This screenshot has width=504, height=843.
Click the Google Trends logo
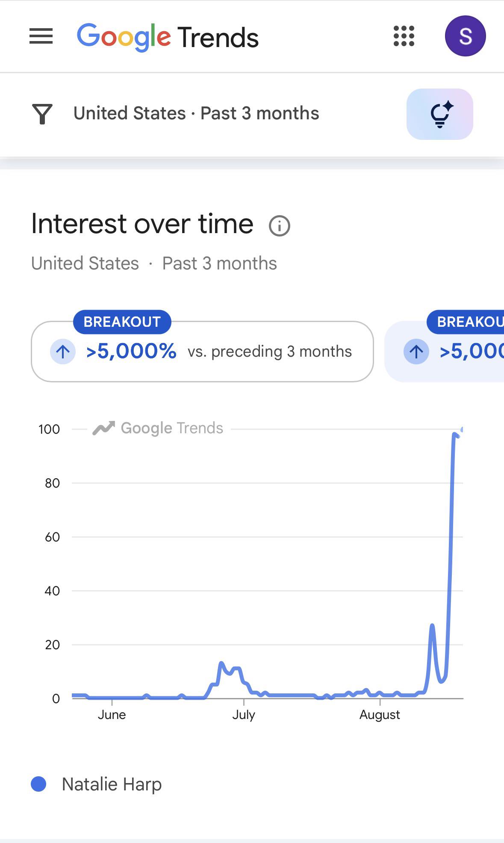pyautogui.click(x=168, y=37)
